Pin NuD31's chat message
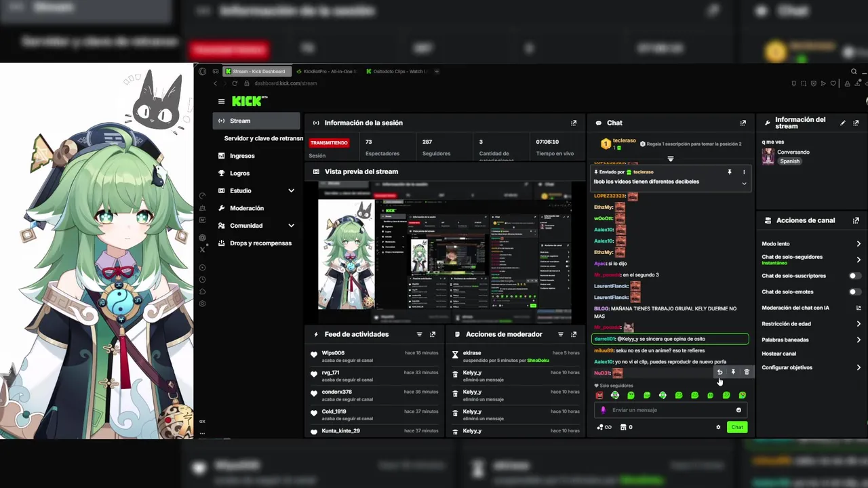This screenshot has height=488, width=868. click(x=733, y=372)
